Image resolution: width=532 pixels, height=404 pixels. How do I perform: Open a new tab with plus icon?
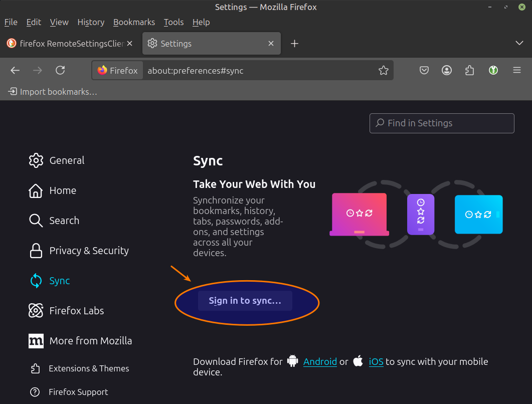(294, 44)
